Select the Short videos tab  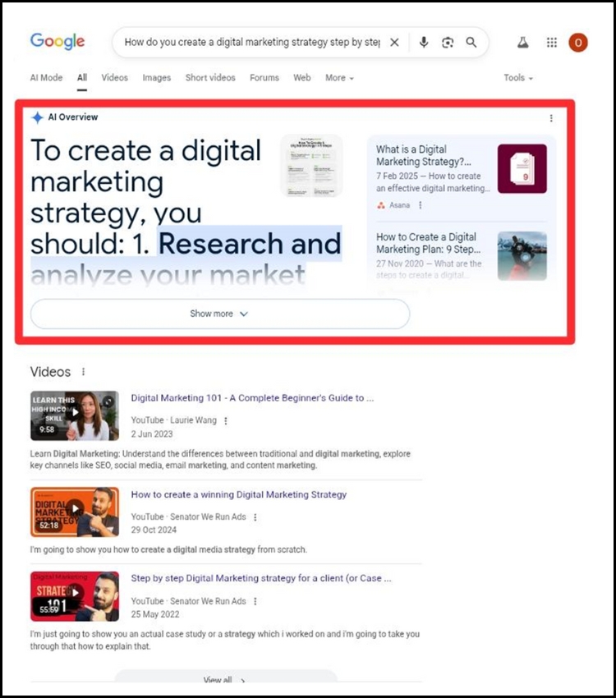coord(210,78)
